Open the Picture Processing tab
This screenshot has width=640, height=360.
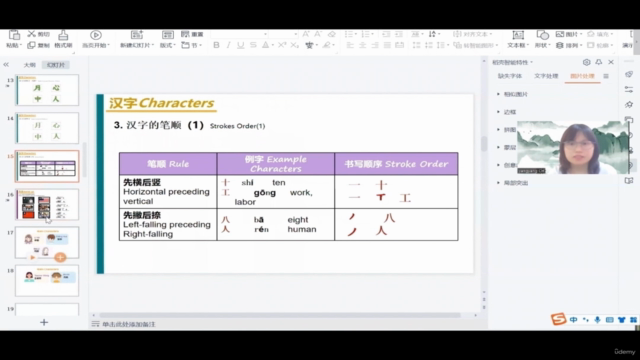coord(582,76)
